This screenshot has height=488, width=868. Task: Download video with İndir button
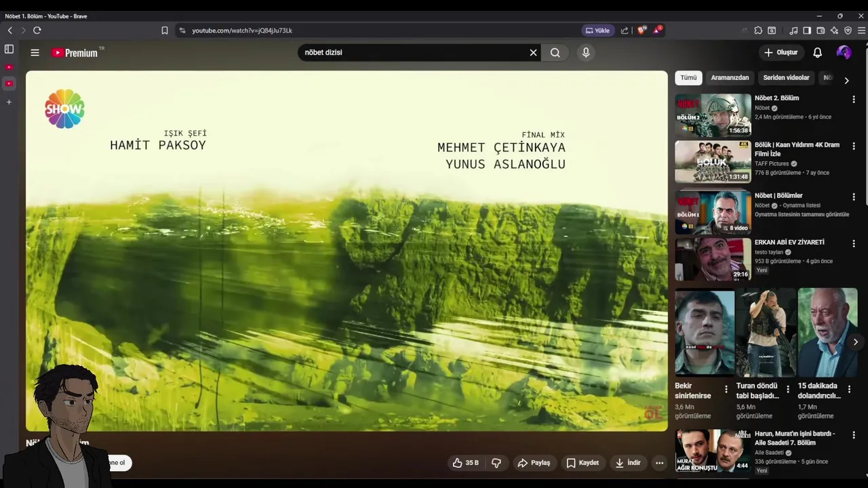point(627,463)
